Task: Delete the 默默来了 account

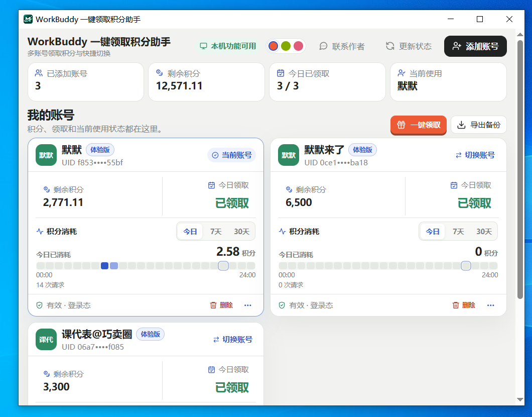Action: tap(464, 305)
